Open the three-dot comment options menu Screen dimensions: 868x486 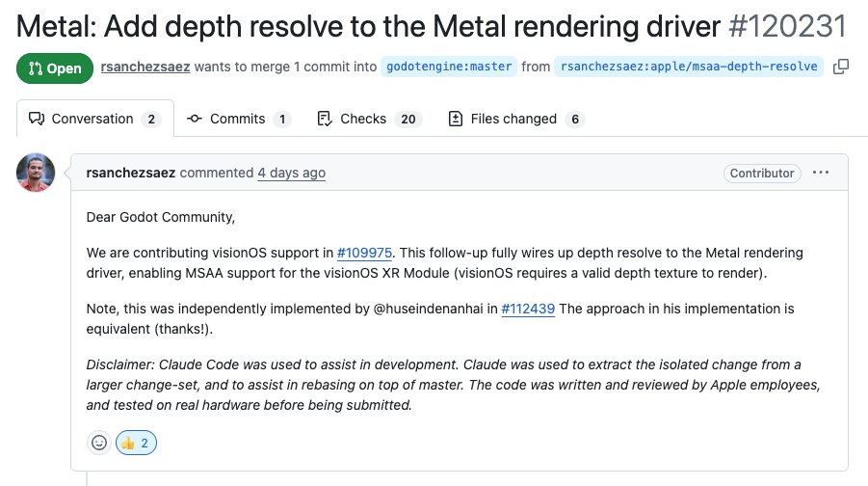coord(821,173)
